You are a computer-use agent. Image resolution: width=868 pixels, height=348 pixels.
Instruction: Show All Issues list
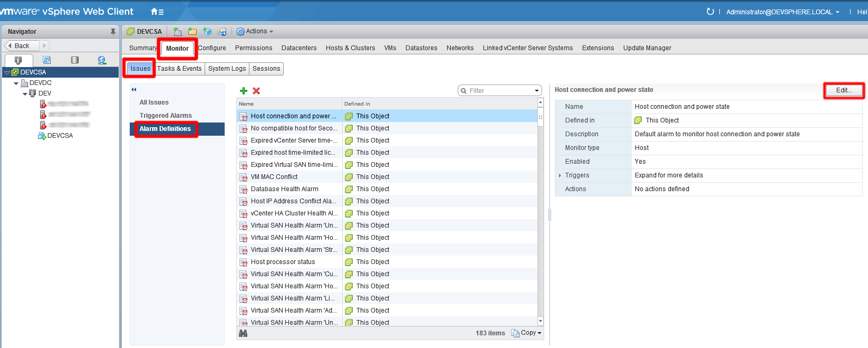tap(154, 102)
